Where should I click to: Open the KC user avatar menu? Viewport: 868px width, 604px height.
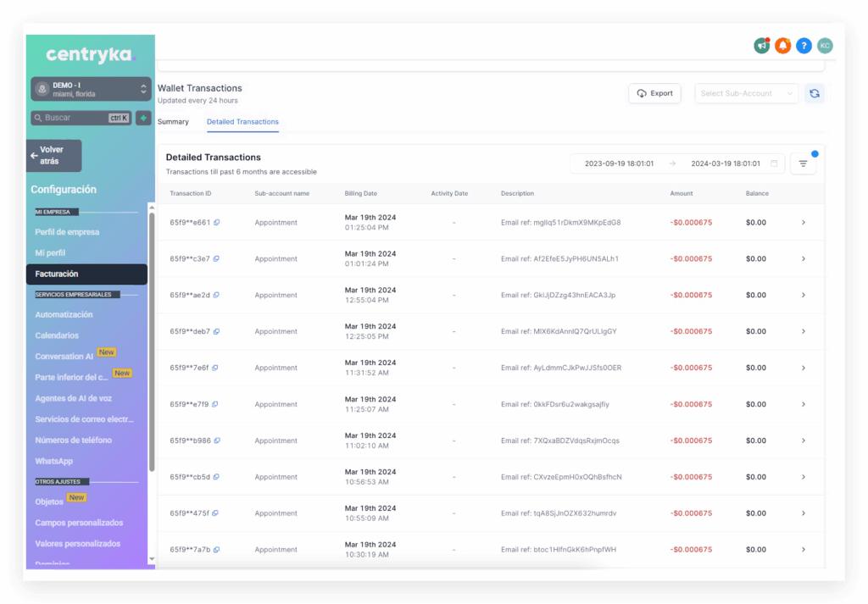[x=824, y=46]
